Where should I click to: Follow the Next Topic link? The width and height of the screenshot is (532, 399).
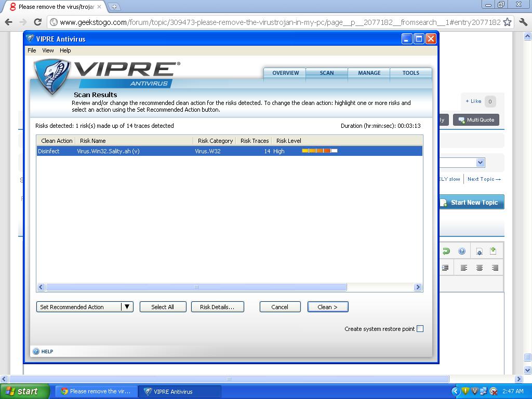click(484, 179)
